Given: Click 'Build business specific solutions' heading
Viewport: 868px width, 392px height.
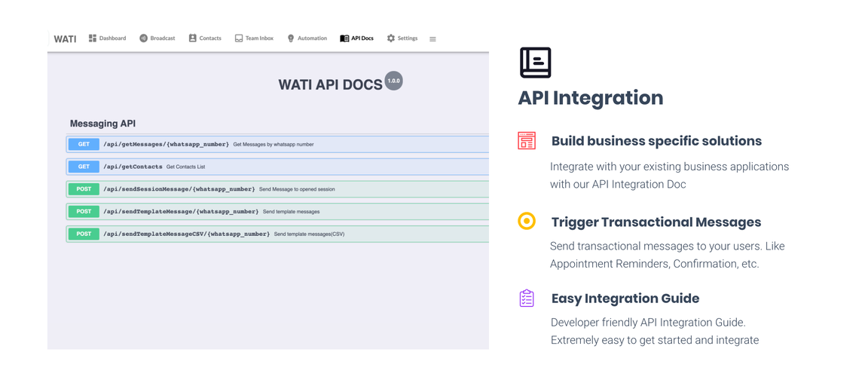Looking at the screenshot, I should click(x=656, y=141).
